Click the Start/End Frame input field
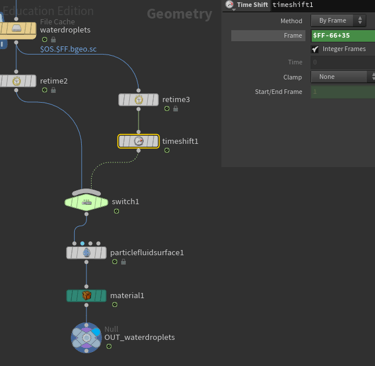Viewport: 375px width, 366px height. pos(343,92)
